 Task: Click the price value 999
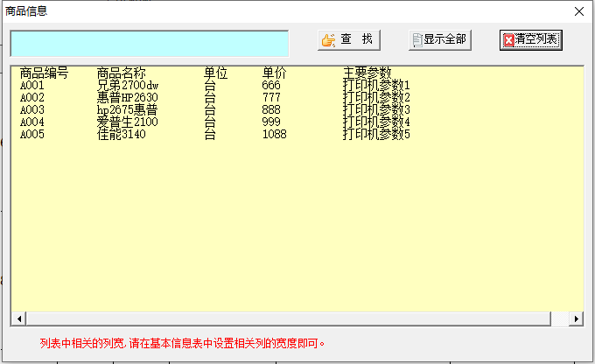271,122
